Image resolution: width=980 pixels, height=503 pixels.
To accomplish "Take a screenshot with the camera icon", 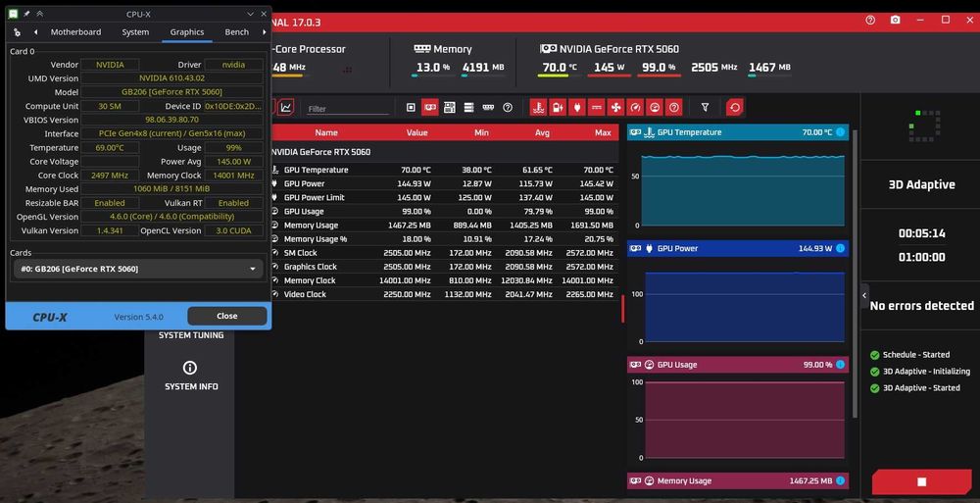I will (896, 20).
